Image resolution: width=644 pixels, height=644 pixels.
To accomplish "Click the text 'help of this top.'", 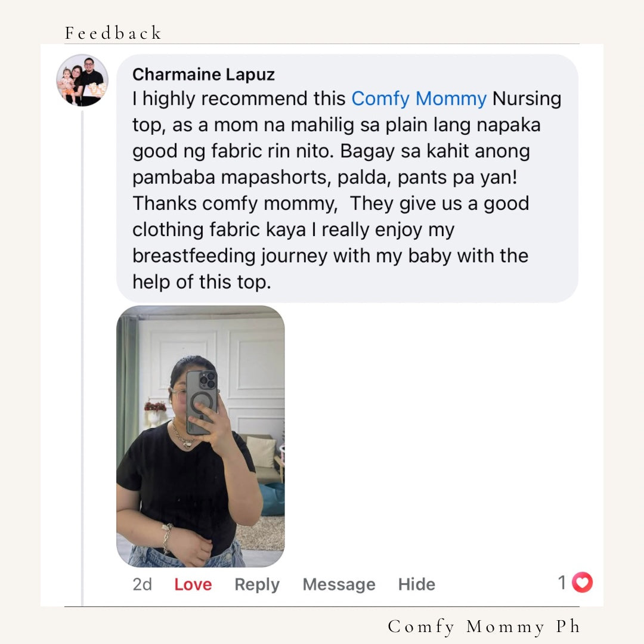I will click(x=202, y=282).
